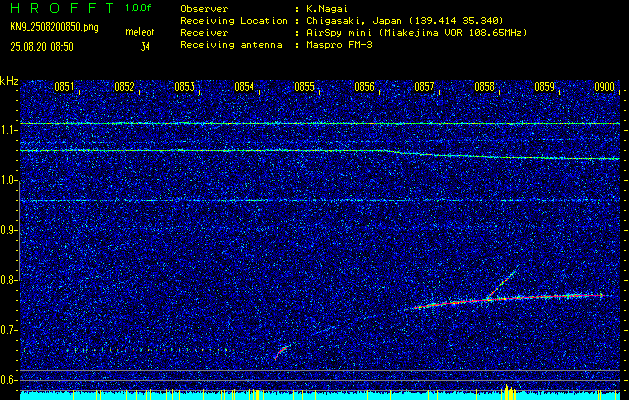Select the observer name K.Nagai
This screenshot has width=629, height=400.
pos(326,9)
